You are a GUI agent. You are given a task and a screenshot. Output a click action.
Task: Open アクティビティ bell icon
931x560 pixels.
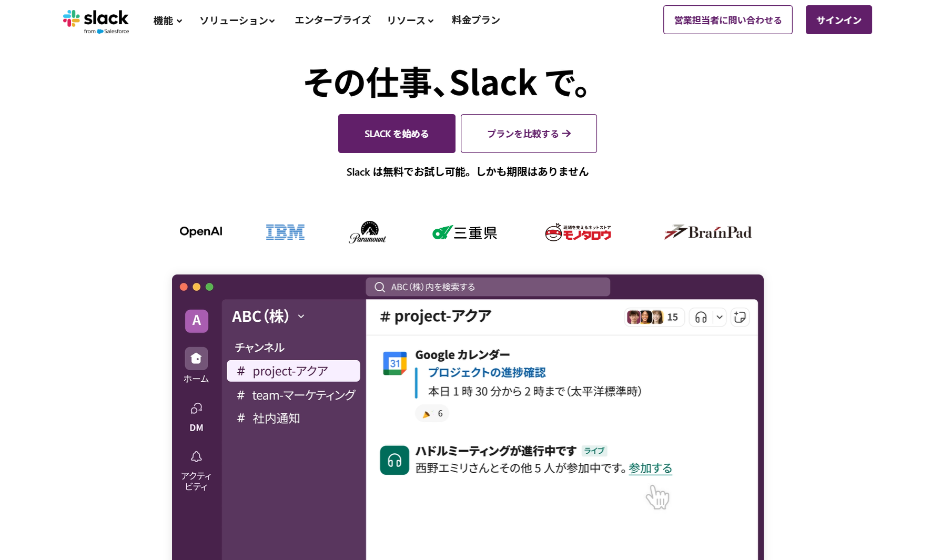click(196, 456)
